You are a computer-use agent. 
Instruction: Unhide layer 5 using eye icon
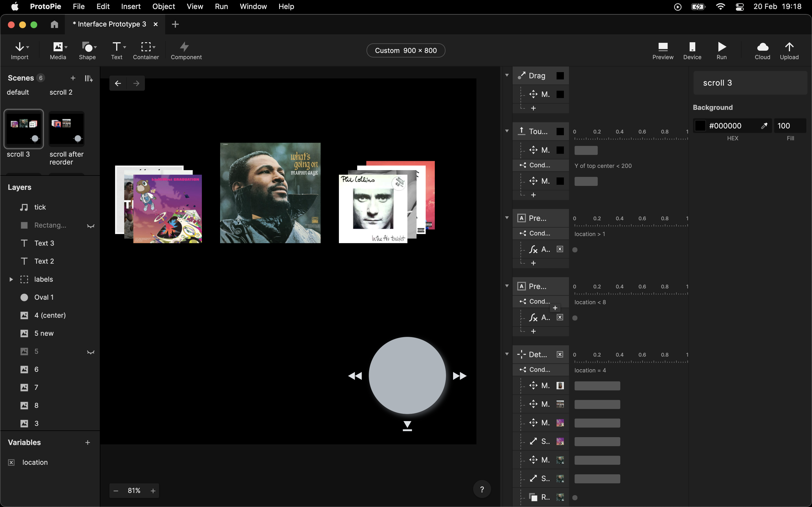[91, 352]
